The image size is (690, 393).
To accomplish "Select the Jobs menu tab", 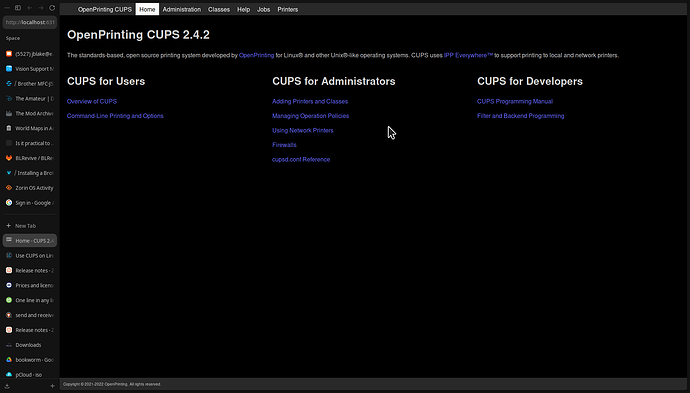I will (264, 9).
